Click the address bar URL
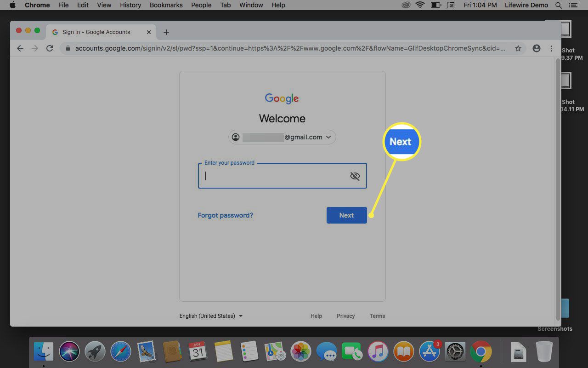The height and width of the screenshot is (368, 588). click(289, 48)
